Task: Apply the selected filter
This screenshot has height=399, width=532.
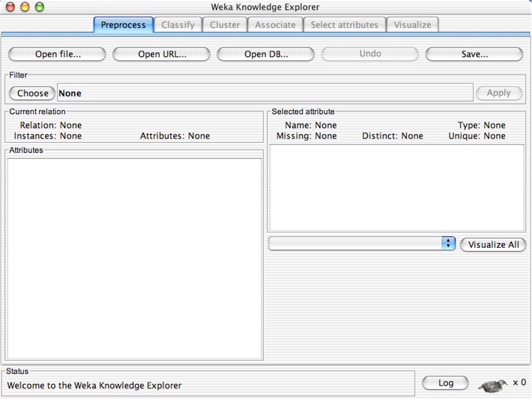Action: pyautogui.click(x=499, y=93)
